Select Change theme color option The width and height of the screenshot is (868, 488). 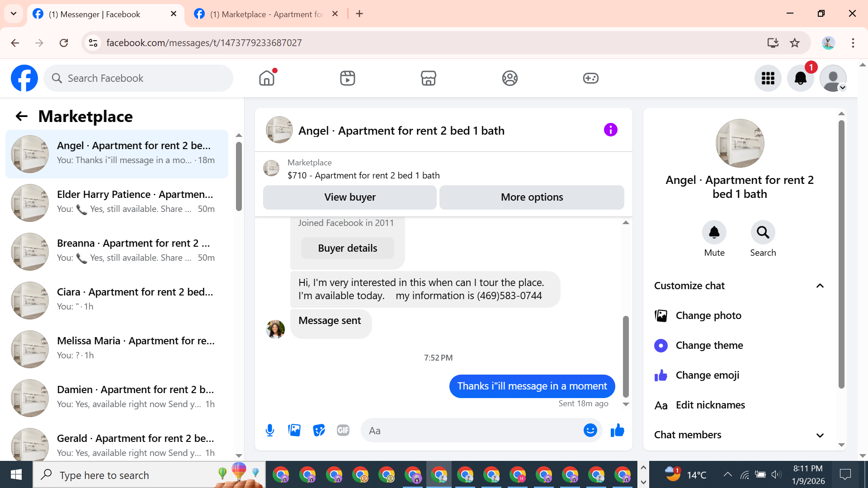tap(709, 345)
